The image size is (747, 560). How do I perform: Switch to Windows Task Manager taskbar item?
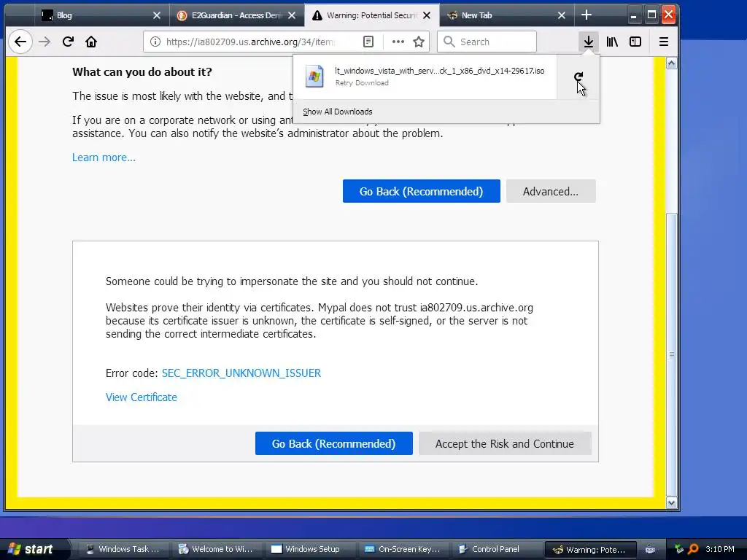[x=122, y=549]
